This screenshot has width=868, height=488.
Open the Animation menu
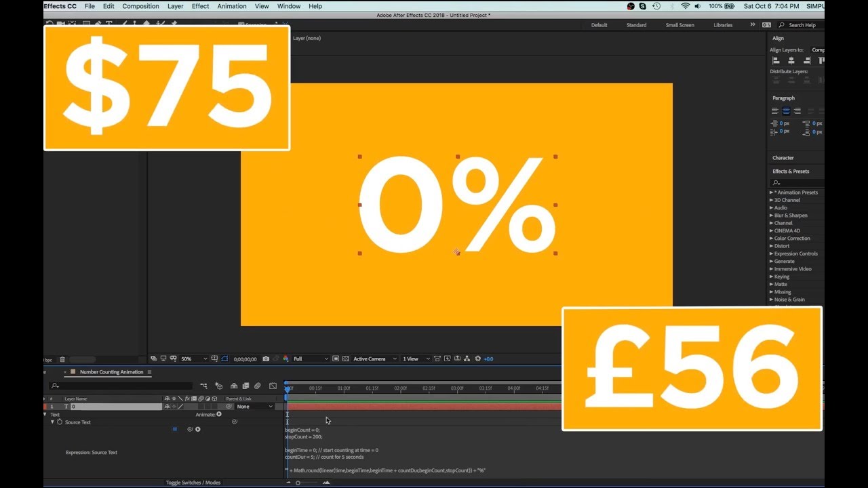[232, 6]
